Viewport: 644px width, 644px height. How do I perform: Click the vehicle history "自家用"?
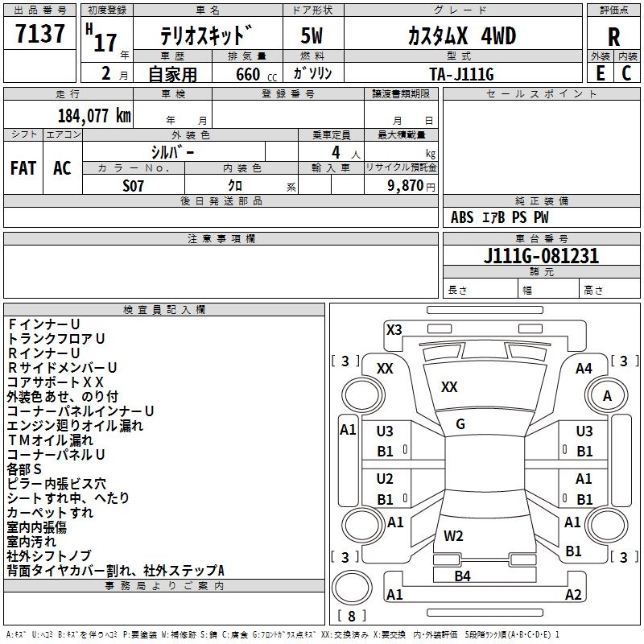coord(172,74)
